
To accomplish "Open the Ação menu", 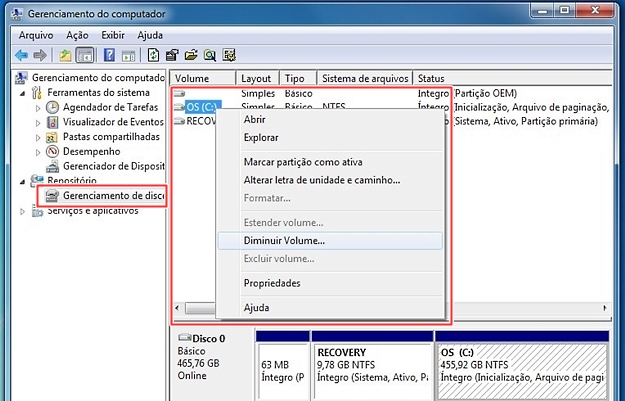I will click(77, 35).
